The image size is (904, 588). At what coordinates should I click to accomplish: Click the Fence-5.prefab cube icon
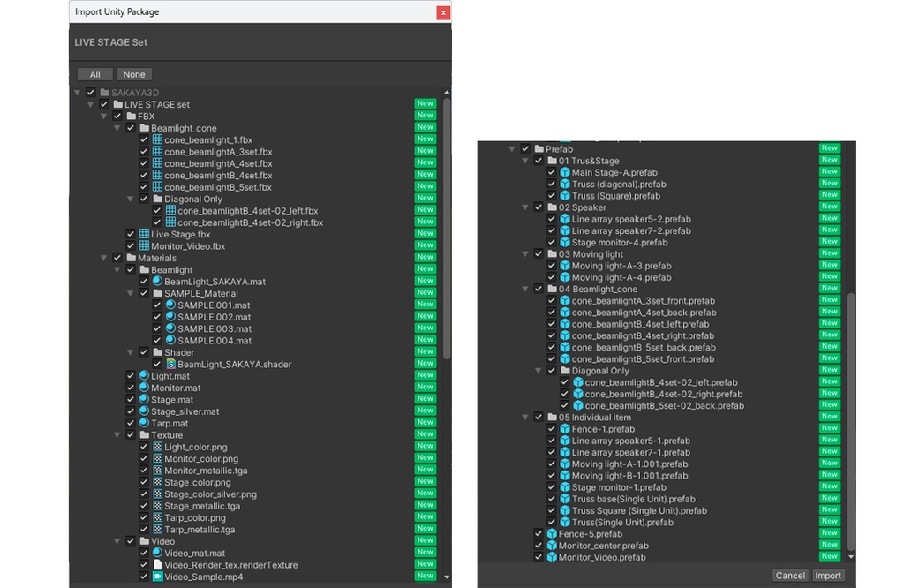pyautogui.click(x=552, y=534)
